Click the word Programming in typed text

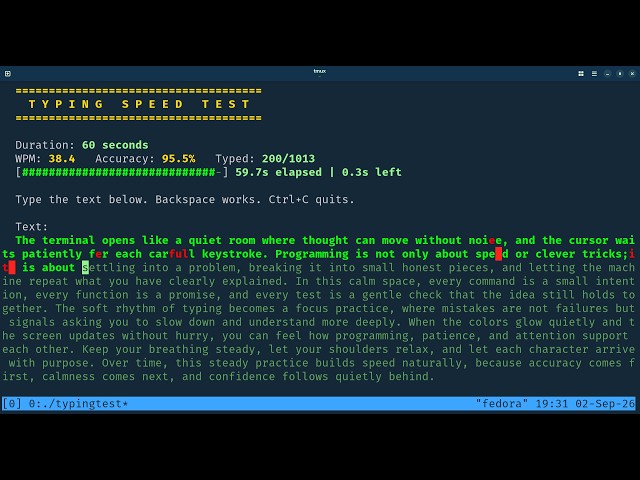click(312, 254)
